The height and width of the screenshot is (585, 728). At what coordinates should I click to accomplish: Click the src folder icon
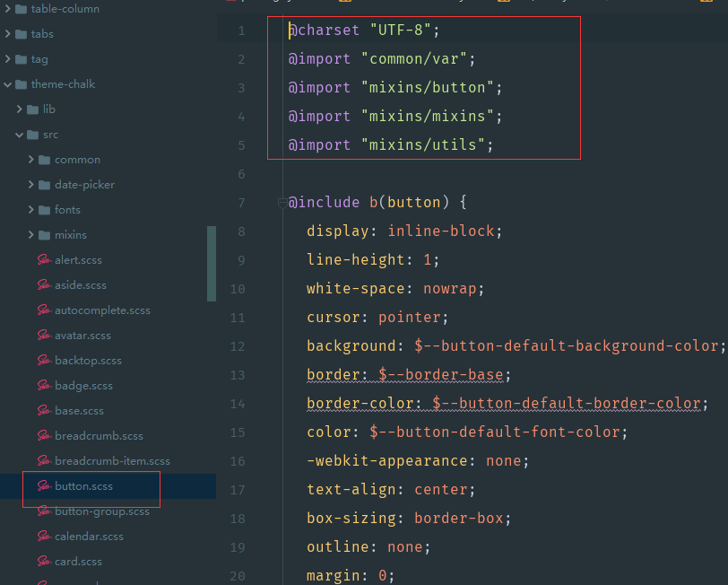pos(32,135)
